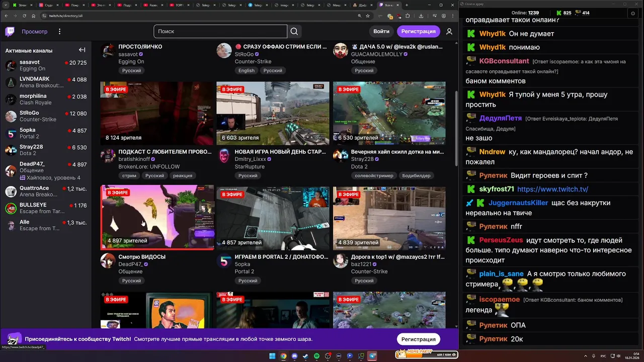
Task: Click username PerseusZeus in chat
Action: (501, 240)
